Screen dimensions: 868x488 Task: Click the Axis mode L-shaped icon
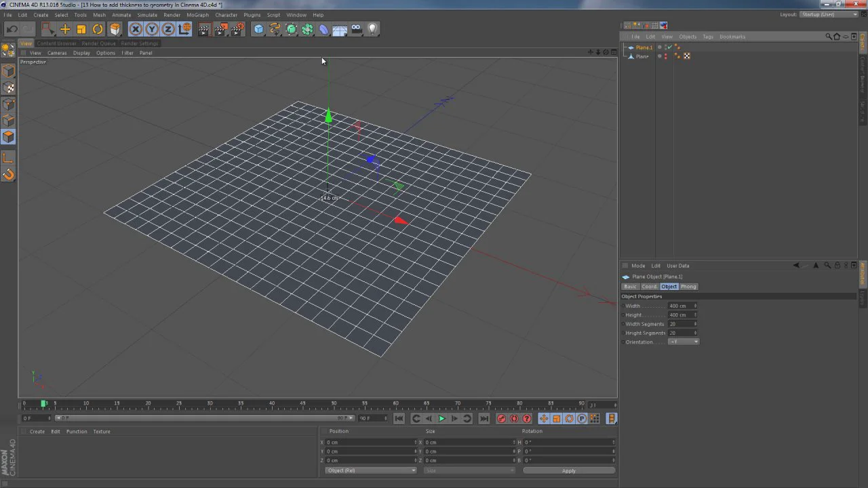click(x=9, y=158)
